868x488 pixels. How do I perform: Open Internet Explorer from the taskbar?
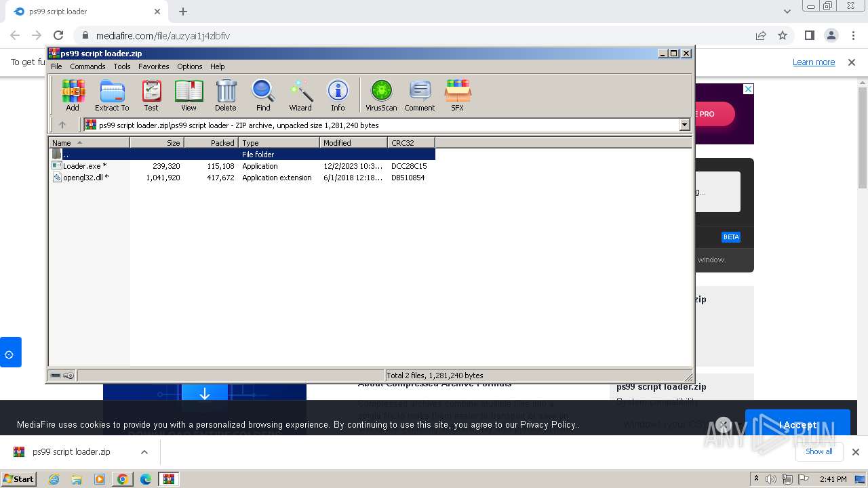click(x=54, y=479)
